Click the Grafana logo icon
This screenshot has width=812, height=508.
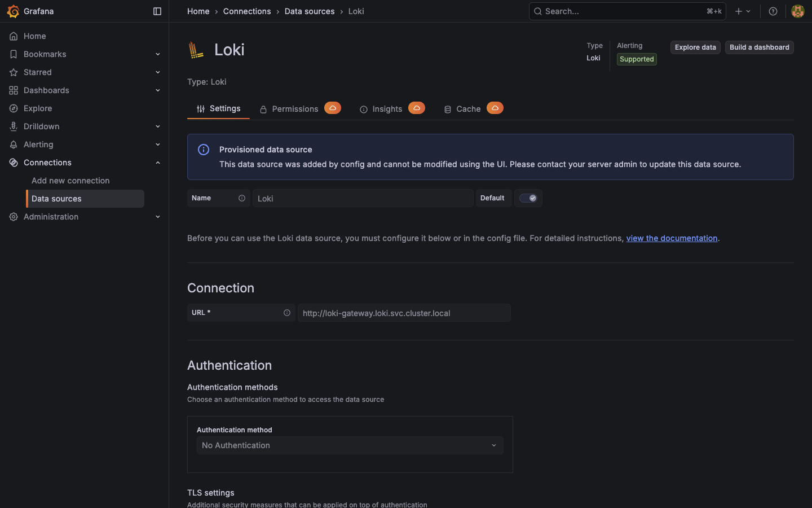(13, 11)
